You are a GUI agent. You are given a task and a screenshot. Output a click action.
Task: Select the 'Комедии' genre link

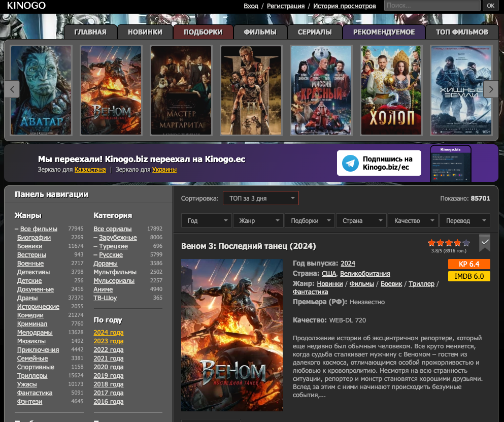click(30, 315)
